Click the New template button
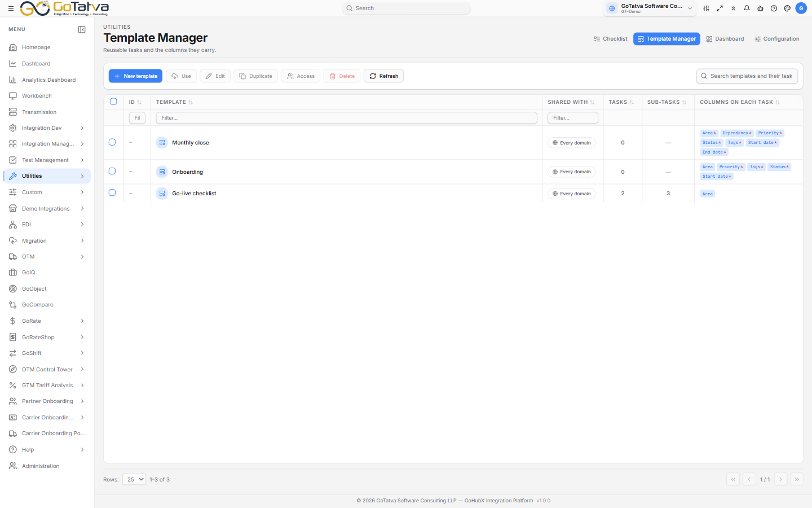812x508 pixels. (135, 76)
